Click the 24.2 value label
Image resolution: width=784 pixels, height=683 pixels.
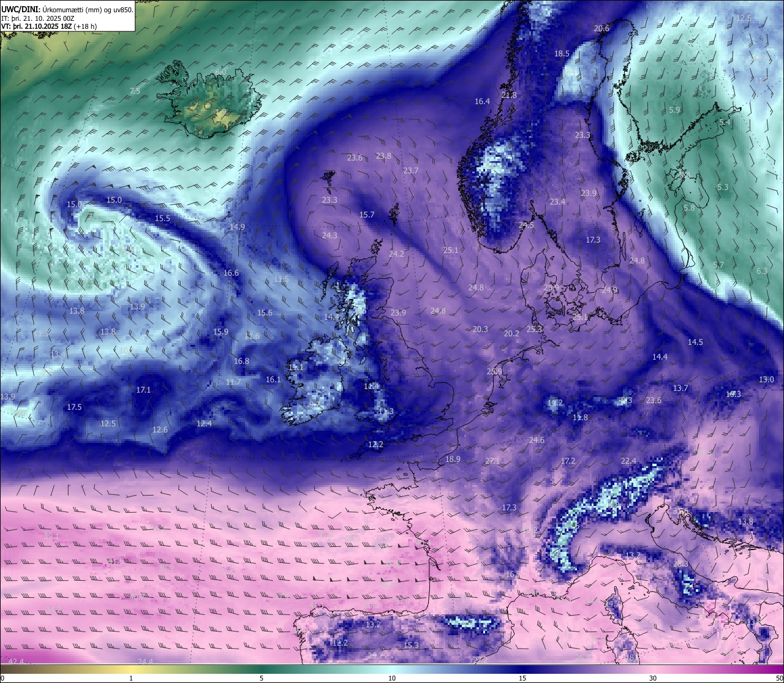point(396,254)
